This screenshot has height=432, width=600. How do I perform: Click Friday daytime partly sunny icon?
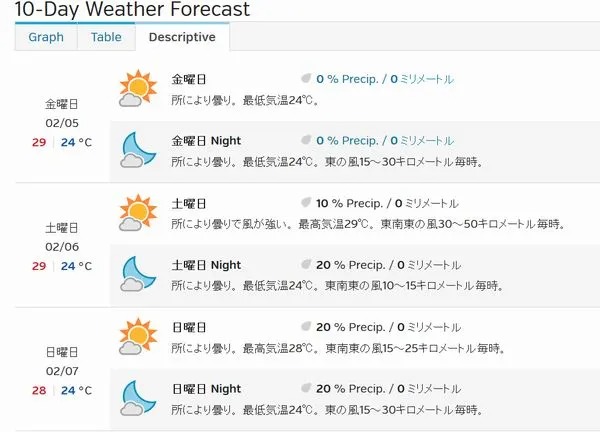coord(137,88)
